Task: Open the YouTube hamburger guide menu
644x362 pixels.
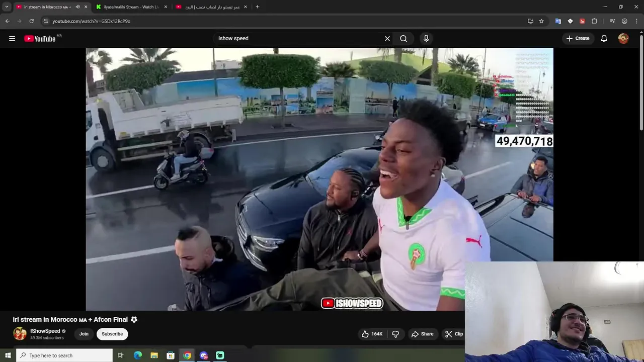Action: 12,39
